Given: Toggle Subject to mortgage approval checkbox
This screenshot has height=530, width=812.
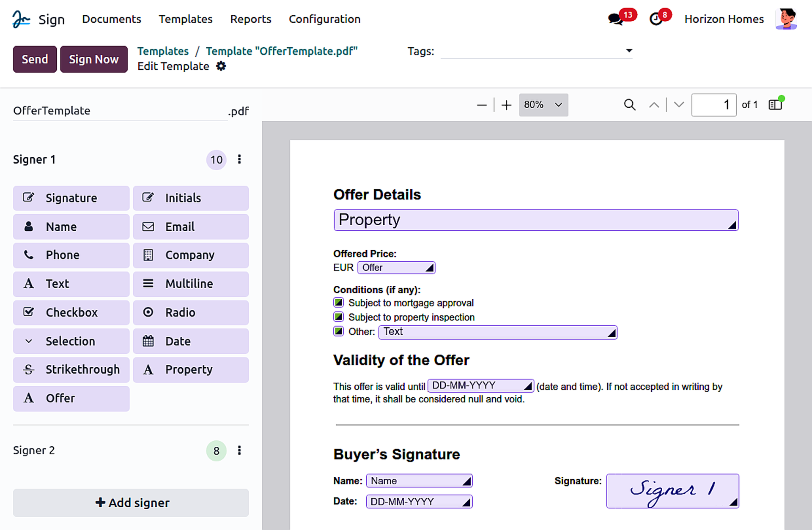Looking at the screenshot, I should click(x=338, y=303).
